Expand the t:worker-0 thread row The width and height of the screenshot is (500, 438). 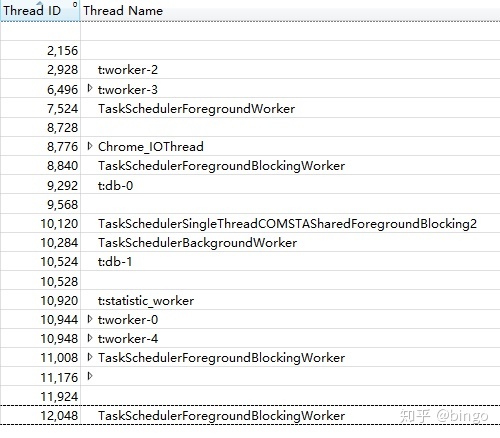pos(90,319)
